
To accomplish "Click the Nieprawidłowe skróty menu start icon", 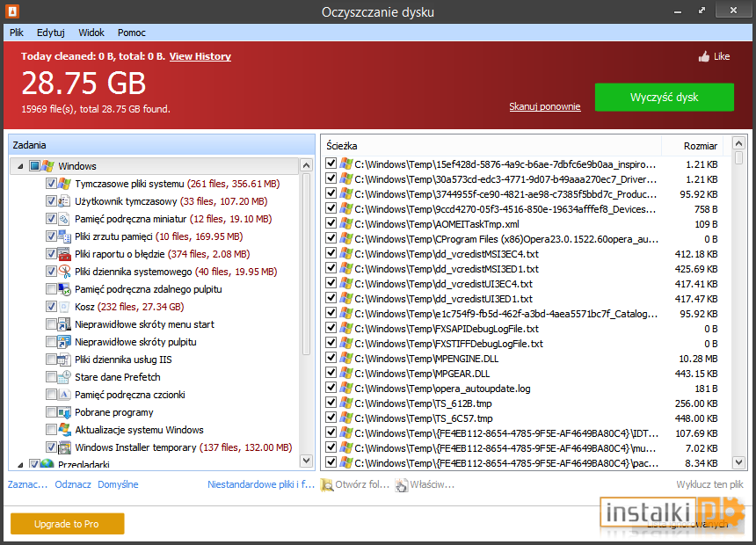I will [64, 324].
